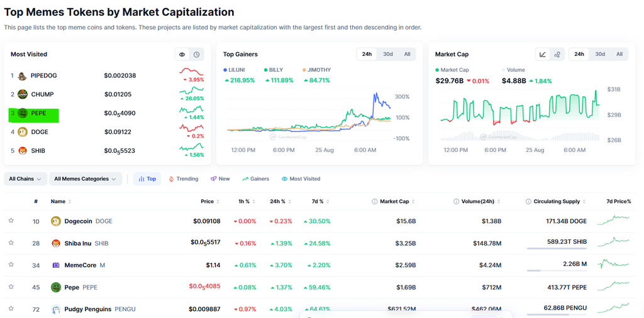Click the Pudgy Penguins logo in the table
The image size is (644, 318).
[x=56, y=309]
